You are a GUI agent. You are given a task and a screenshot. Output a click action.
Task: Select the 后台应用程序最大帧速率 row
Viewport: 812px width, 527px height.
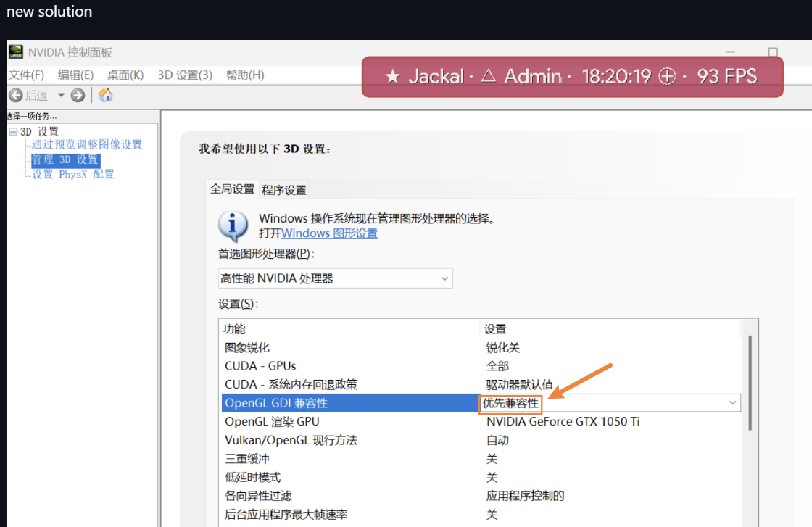point(480,515)
